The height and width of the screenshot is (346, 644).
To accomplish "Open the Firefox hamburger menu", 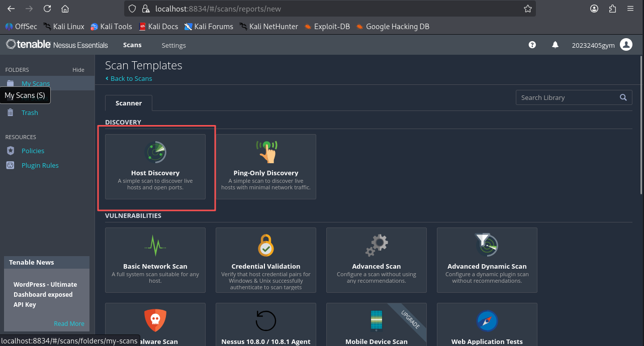I will 630,9.
